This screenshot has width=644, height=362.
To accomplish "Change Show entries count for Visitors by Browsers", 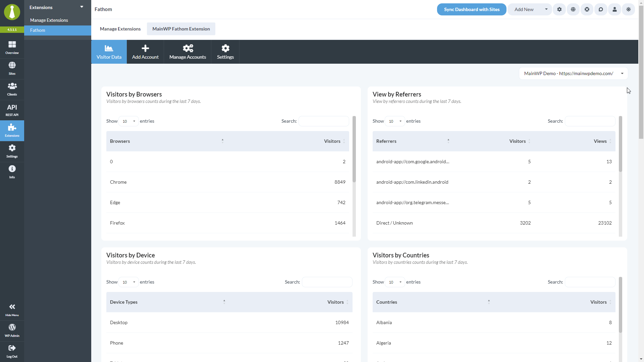I will 128,121.
